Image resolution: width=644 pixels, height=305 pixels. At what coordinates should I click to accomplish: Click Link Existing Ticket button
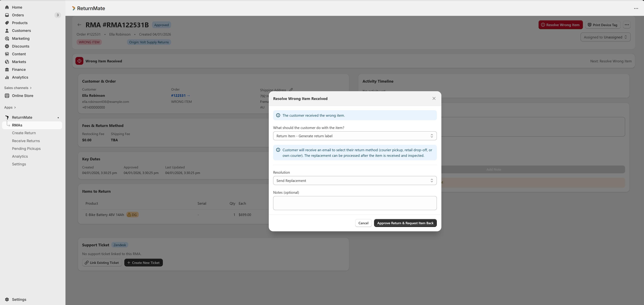(102, 263)
